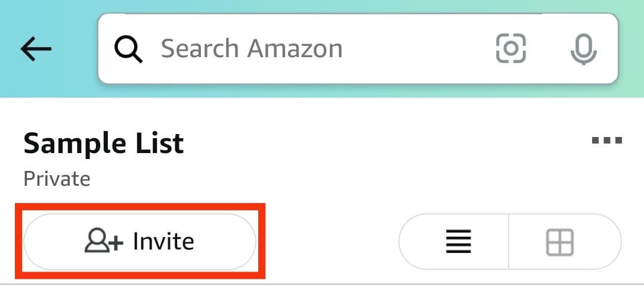Image resolution: width=644 pixels, height=299 pixels.
Task: Click the empty space inside the search bar
Action: [x=417, y=49]
